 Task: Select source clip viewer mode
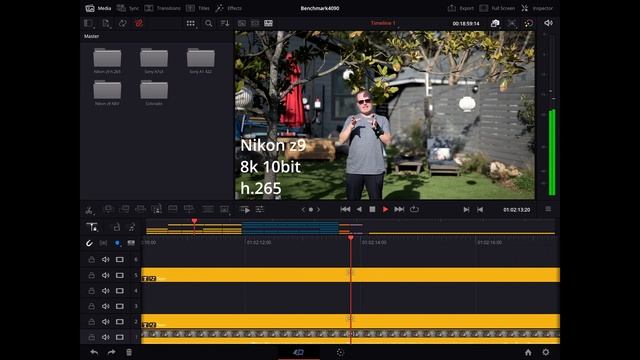[x=242, y=23]
